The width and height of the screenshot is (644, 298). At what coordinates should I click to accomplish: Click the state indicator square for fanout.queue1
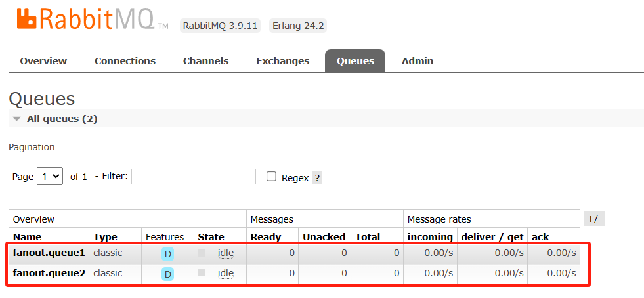(202, 253)
